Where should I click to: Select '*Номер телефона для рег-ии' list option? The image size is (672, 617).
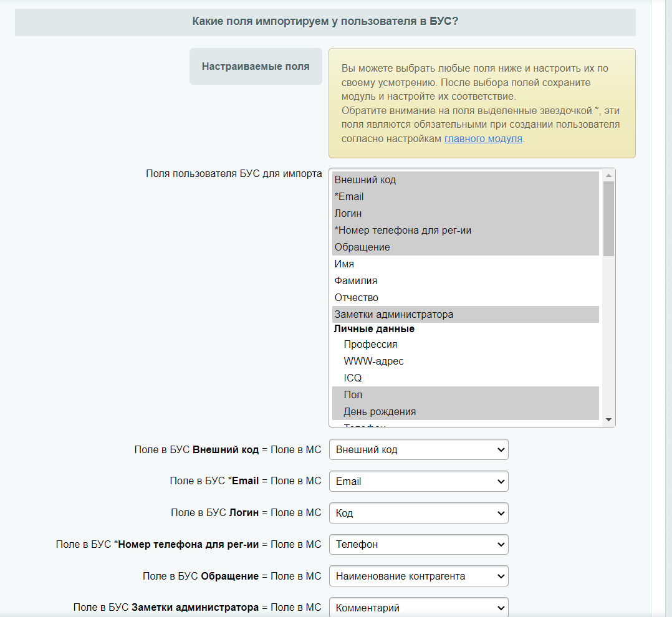coord(403,231)
